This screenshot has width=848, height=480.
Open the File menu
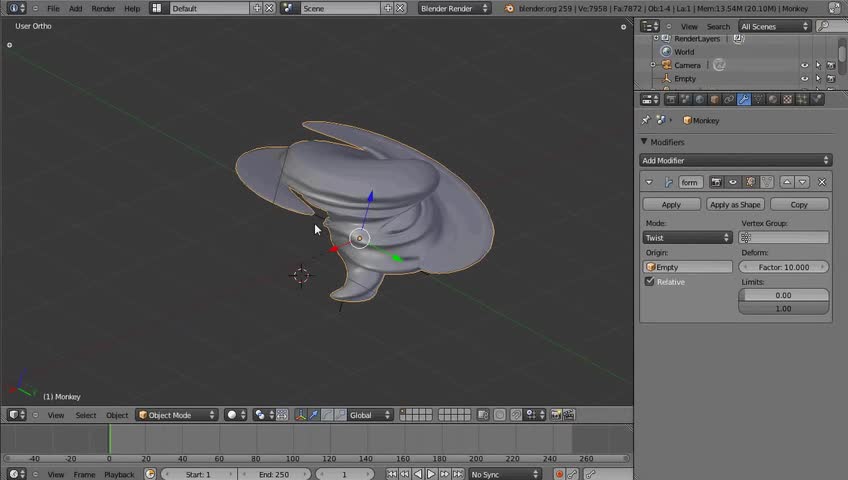click(x=53, y=8)
